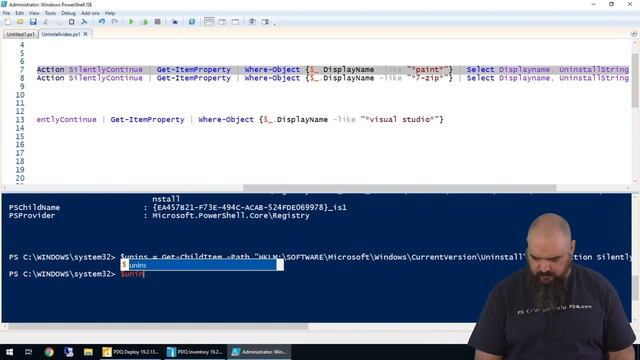Redo the last undone edit
The width and height of the screenshot is (640, 360).
[x=115, y=22]
